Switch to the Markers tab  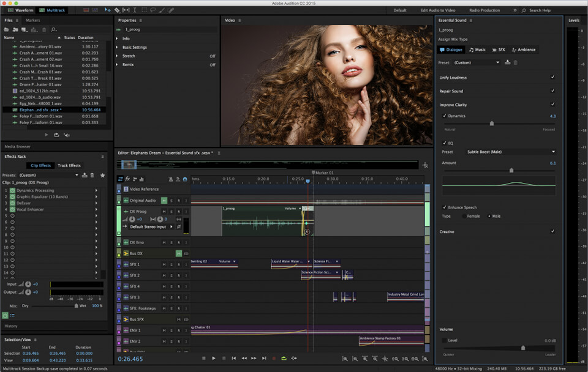pyautogui.click(x=33, y=20)
